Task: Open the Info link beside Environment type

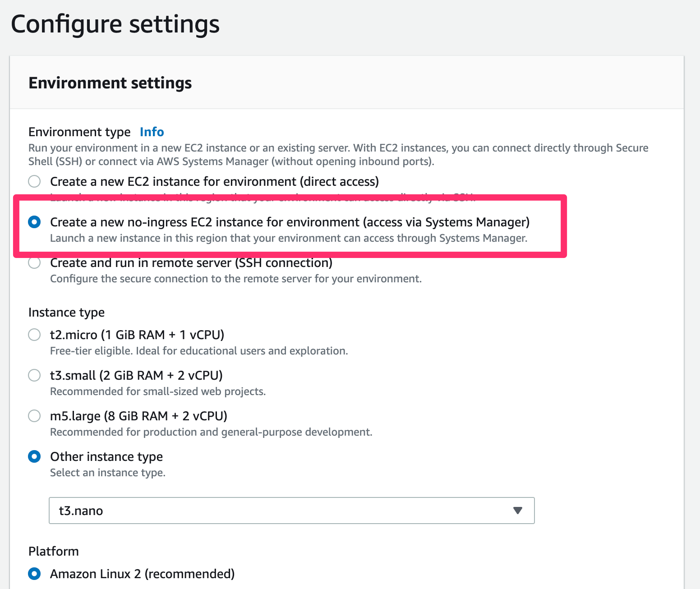Action: coord(152,132)
